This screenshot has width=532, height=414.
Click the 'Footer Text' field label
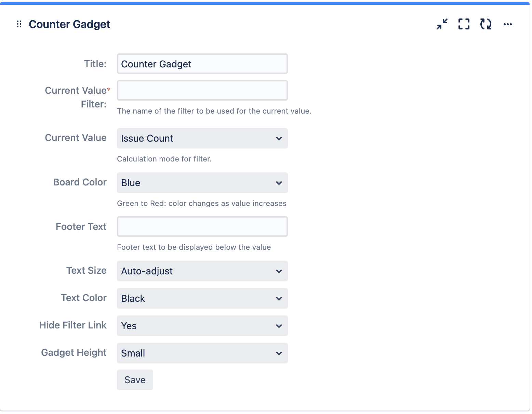point(81,227)
